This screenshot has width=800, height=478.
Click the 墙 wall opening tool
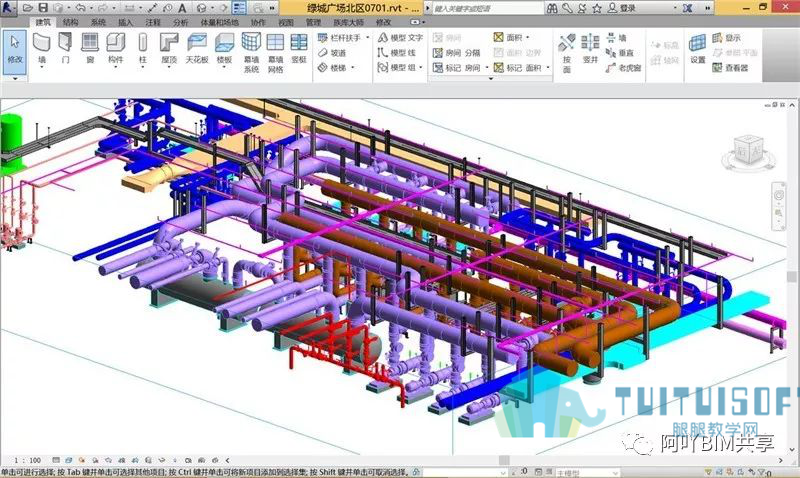click(616, 38)
